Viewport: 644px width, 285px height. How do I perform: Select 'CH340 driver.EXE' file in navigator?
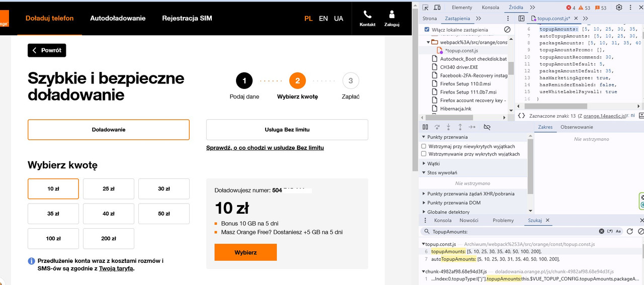click(x=458, y=67)
